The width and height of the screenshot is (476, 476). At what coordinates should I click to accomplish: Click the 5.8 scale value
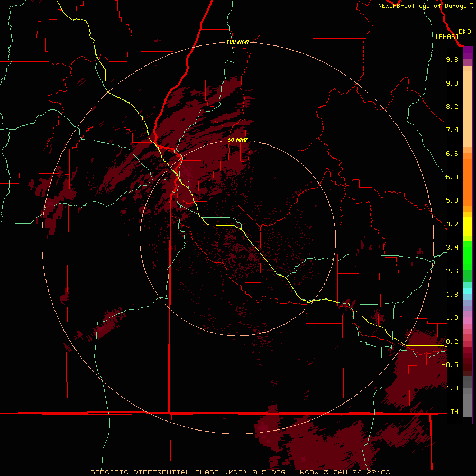coord(452,177)
